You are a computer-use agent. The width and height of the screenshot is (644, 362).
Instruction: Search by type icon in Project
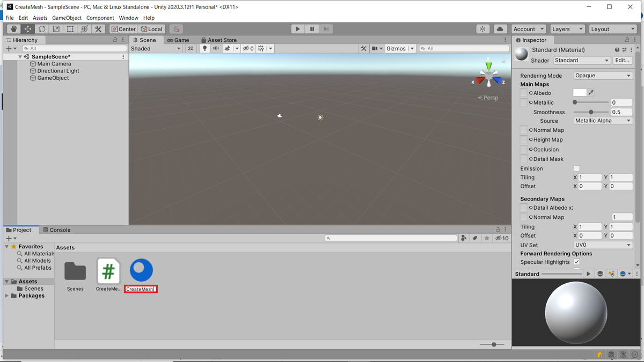tap(464, 238)
